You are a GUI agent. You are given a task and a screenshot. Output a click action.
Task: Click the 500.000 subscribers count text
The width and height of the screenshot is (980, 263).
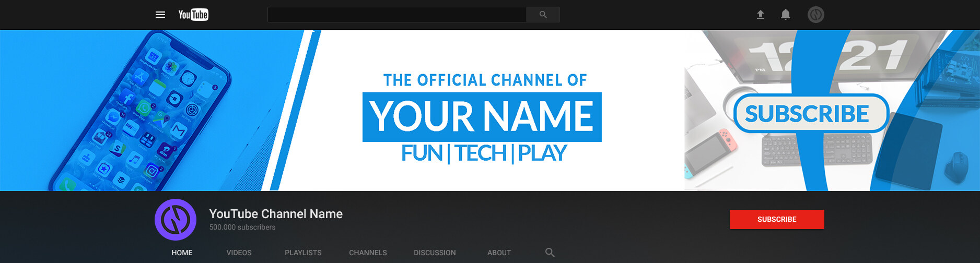click(242, 228)
